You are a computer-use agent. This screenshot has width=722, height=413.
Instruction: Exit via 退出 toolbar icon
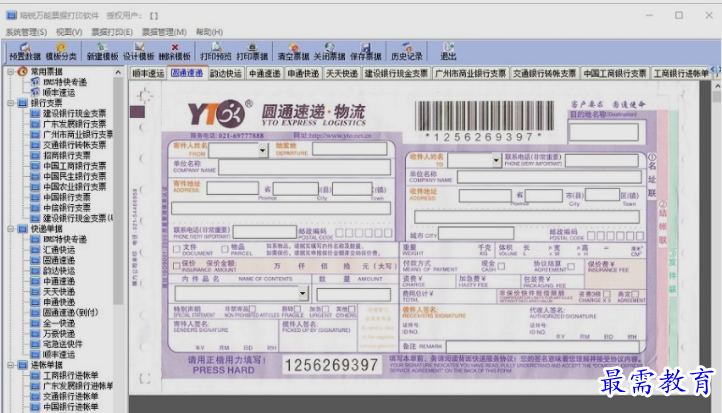448,51
